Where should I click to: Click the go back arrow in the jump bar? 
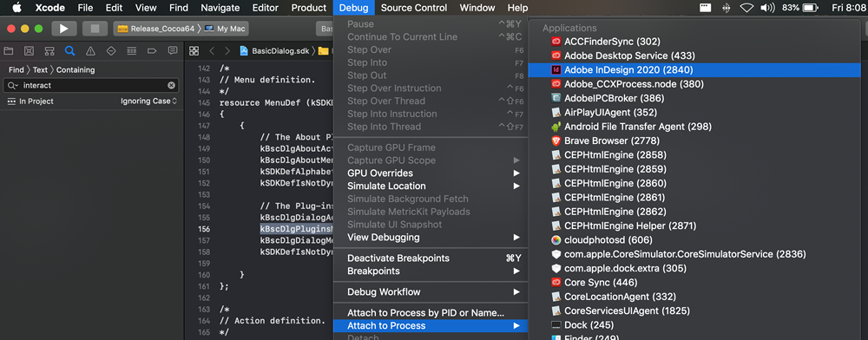coord(212,51)
